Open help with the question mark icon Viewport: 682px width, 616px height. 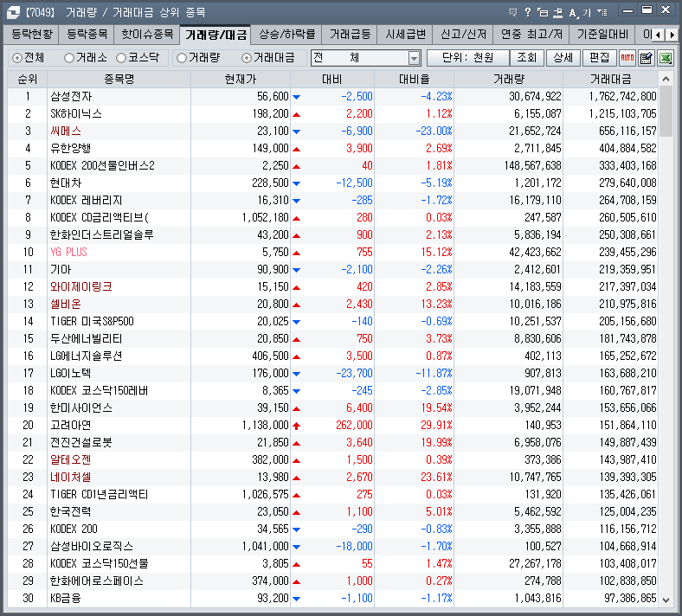click(x=528, y=12)
